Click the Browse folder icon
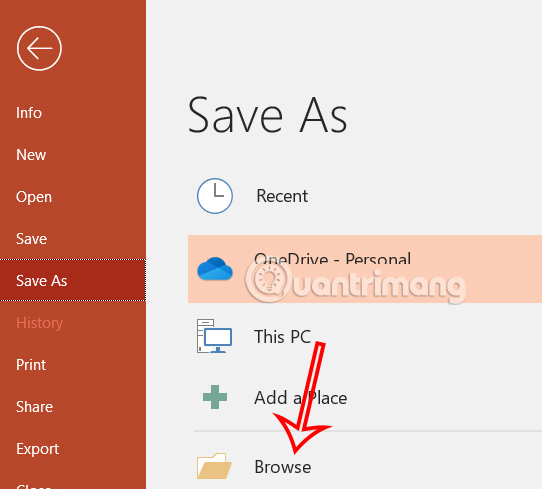Image resolution: width=542 pixels, height=489 pixels. tap(214, 466)
